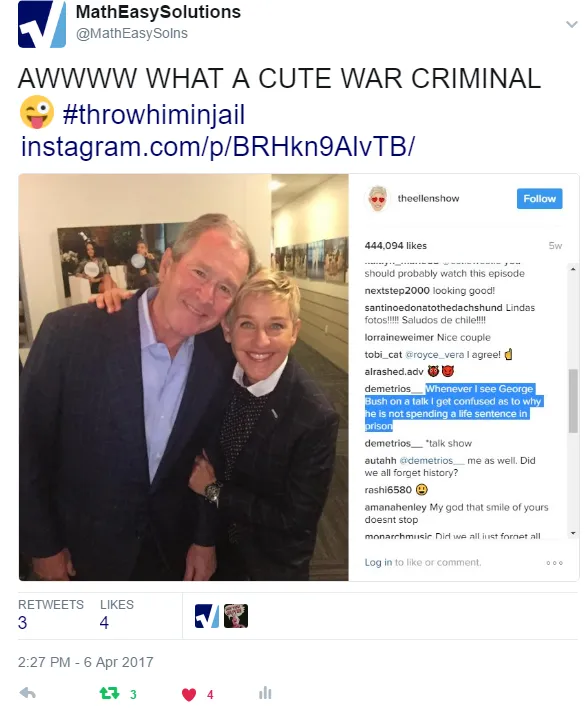Image resolution: width=586 pixels, height=712 pixels.
Task: Open the #throwhiminjail hashtag
Action: click(x=154, y=114)
